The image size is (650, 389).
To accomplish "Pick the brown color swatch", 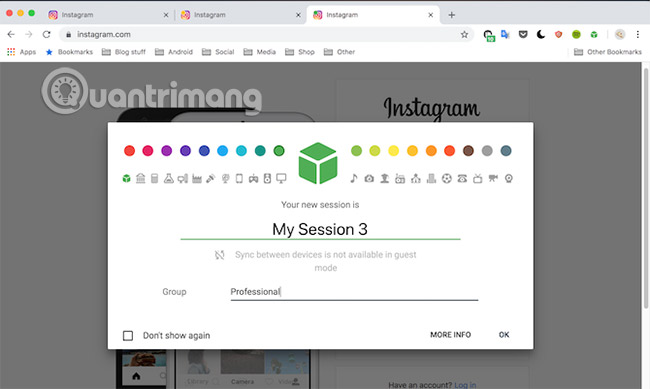I will click(468, 151).
